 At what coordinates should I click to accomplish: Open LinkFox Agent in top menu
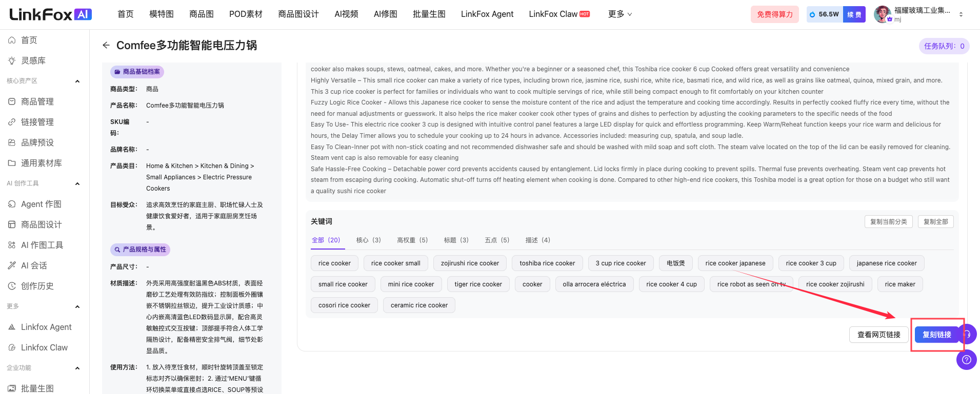[487, 14]
